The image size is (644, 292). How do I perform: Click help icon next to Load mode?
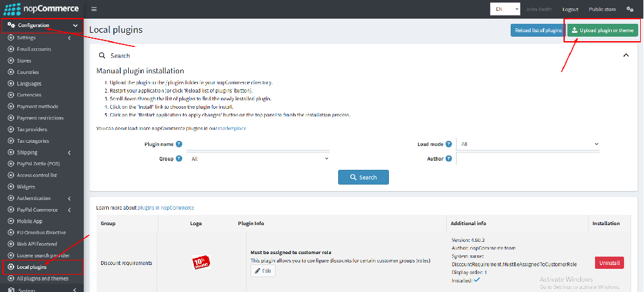[450, 145]
